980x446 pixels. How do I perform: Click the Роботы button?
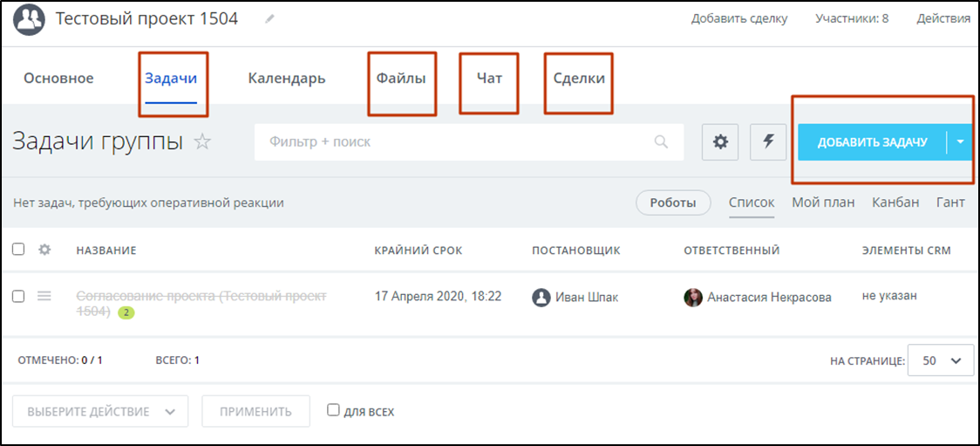point(673,203)
